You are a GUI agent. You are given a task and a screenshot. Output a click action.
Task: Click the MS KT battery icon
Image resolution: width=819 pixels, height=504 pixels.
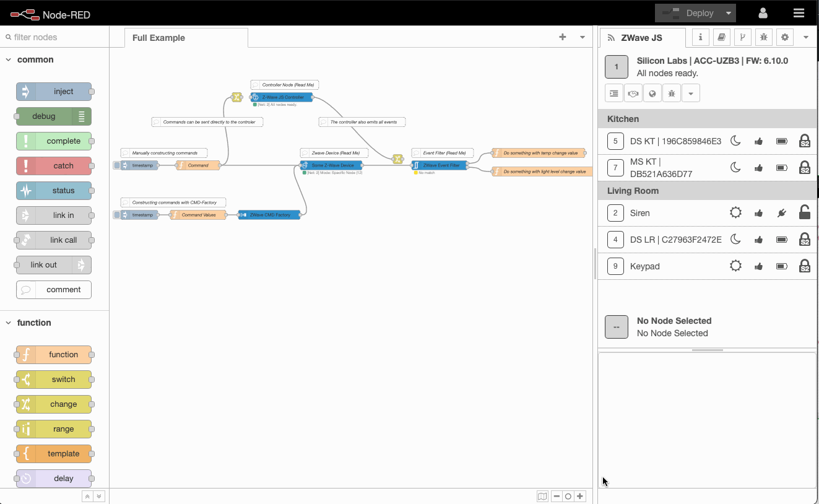(782, 168)
